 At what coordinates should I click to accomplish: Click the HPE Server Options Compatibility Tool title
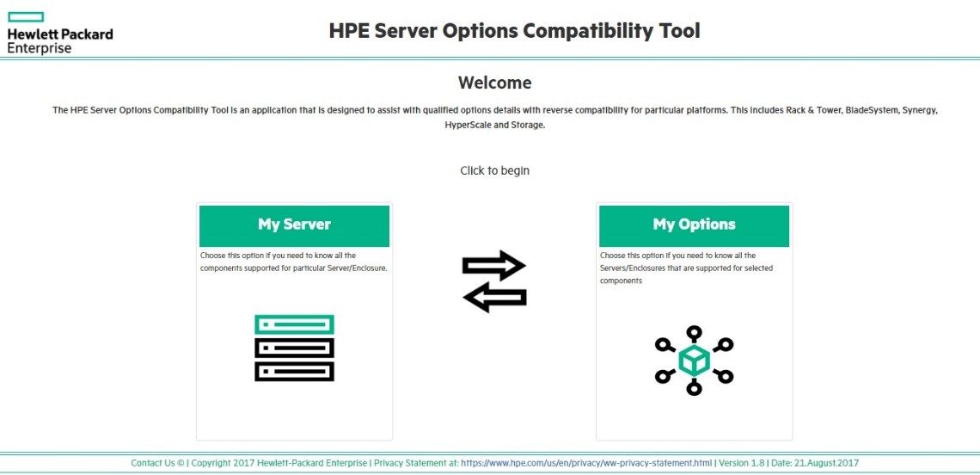(x=514, y=31)
